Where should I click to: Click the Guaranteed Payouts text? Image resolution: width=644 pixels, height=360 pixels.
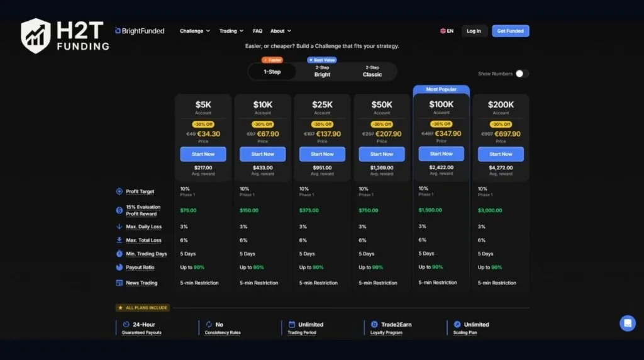[x=142, y=332]
